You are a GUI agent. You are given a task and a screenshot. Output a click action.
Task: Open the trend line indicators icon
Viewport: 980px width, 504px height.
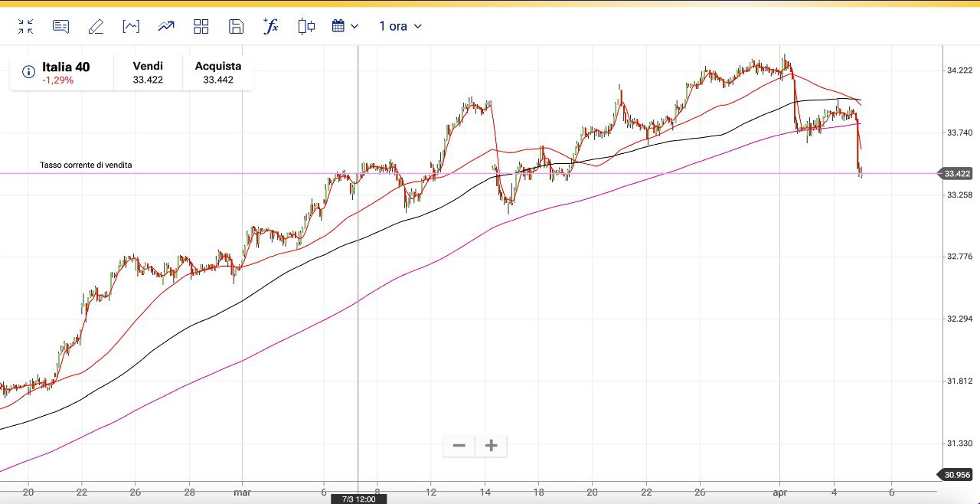(166, 27)
